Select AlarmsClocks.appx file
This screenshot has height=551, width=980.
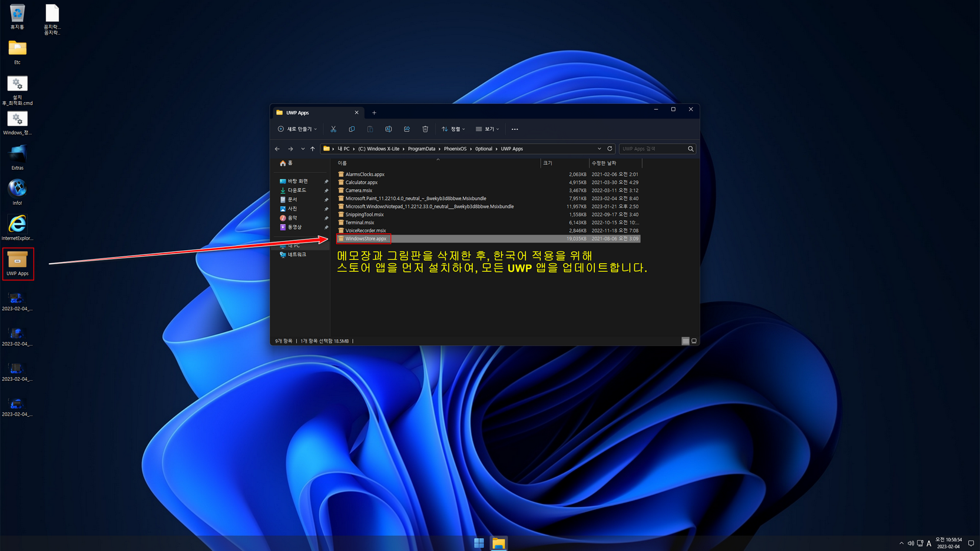coord(365,174)
